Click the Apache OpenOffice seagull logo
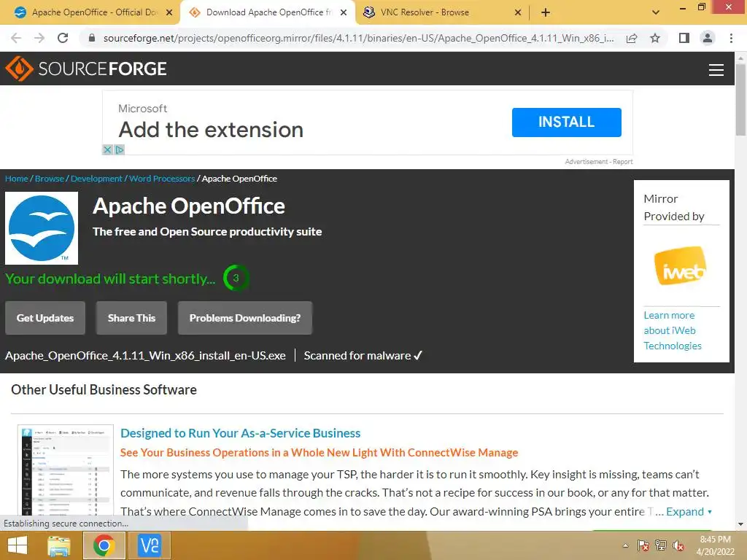 (42, 228)
